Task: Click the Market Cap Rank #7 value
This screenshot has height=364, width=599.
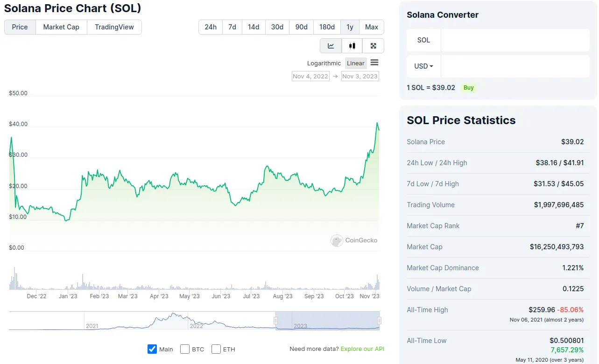Action: [x=579, y=226]
